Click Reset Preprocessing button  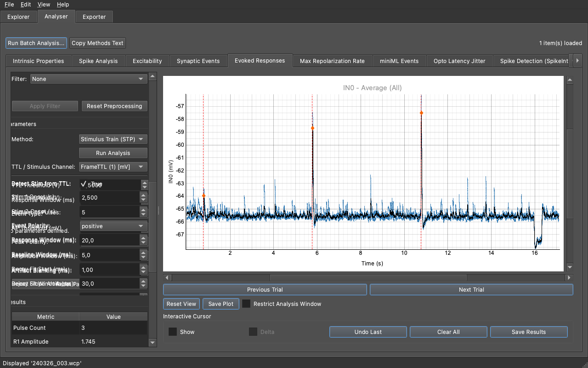[114, 106]
